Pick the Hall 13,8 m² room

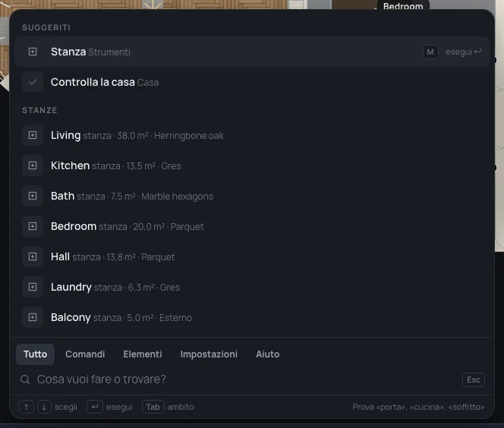[x=252, y=256]
